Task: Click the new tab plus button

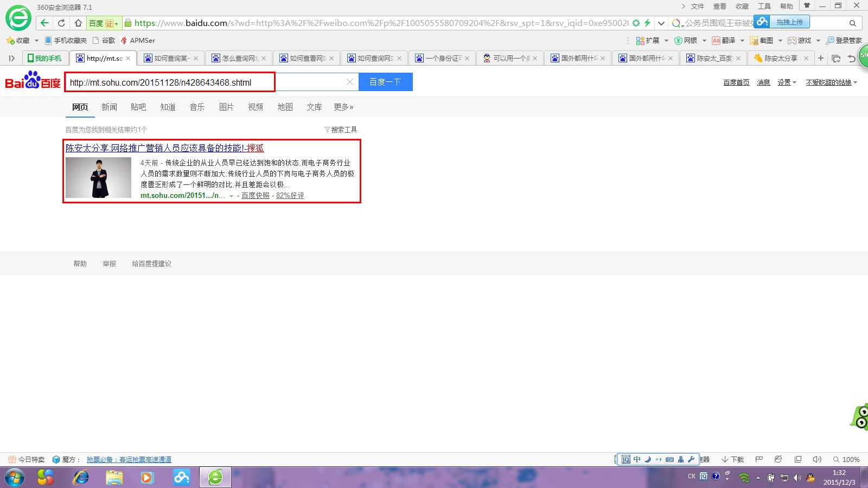Action: (820, 58)
